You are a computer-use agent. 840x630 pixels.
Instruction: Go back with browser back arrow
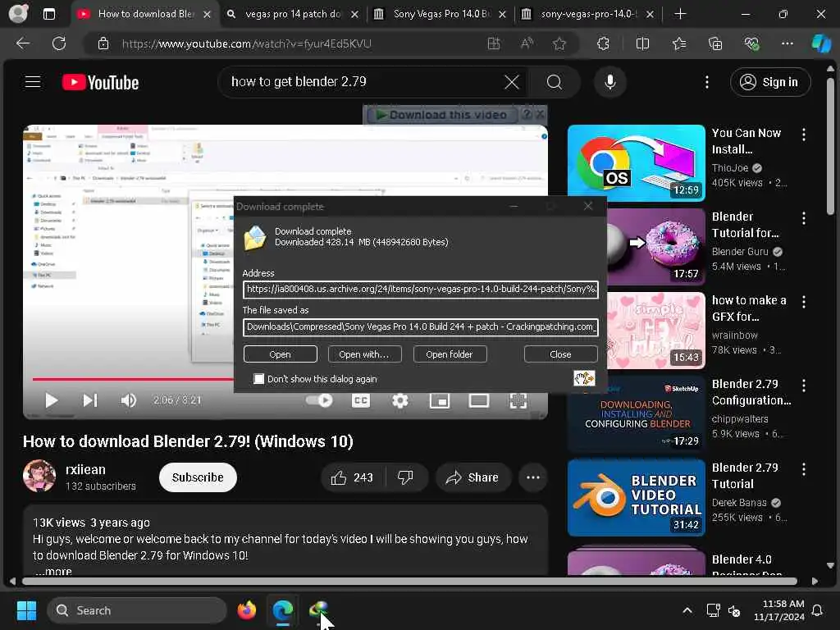coord(22,43)
